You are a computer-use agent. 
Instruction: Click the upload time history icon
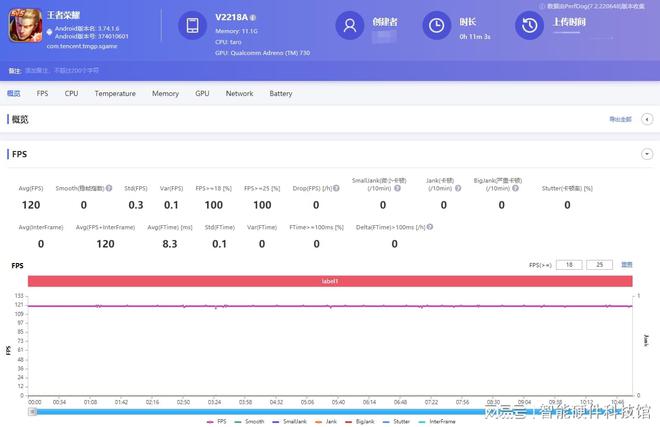[529, 25]
